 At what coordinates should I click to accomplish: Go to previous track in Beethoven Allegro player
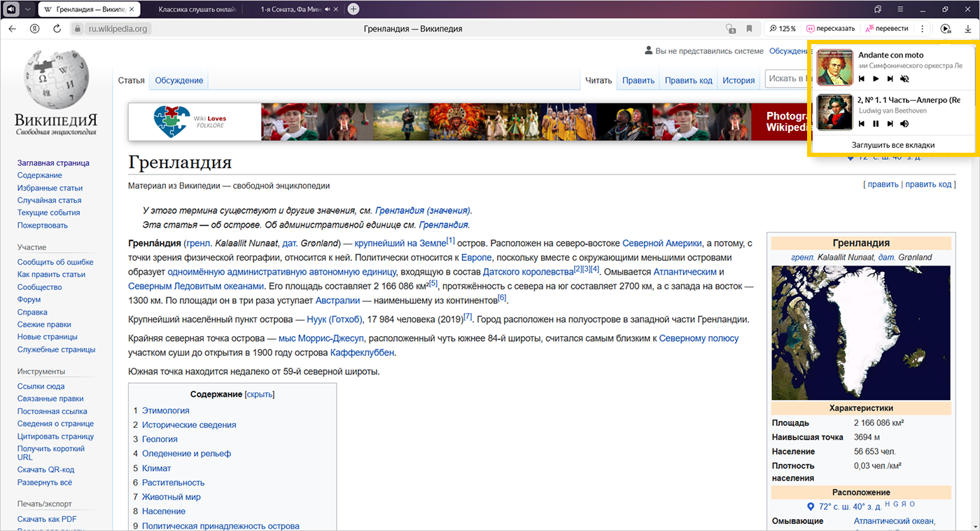(x=862, y=124)
